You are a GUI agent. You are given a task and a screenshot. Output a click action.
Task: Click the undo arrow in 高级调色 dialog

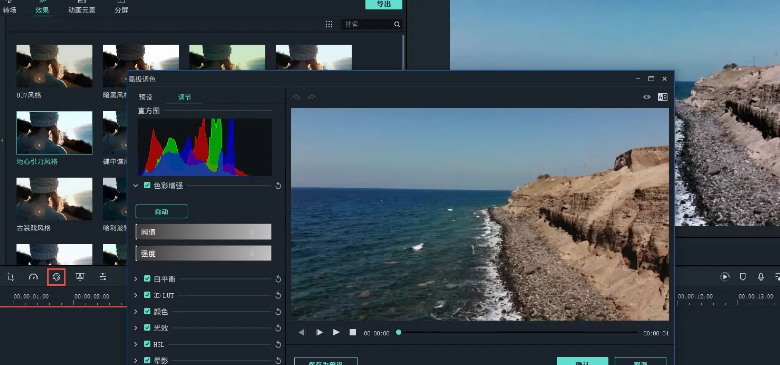point(296,97)
